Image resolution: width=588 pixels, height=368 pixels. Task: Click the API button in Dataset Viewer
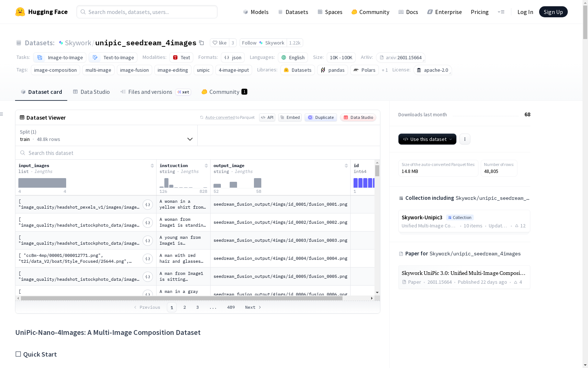tap(267, 117)
